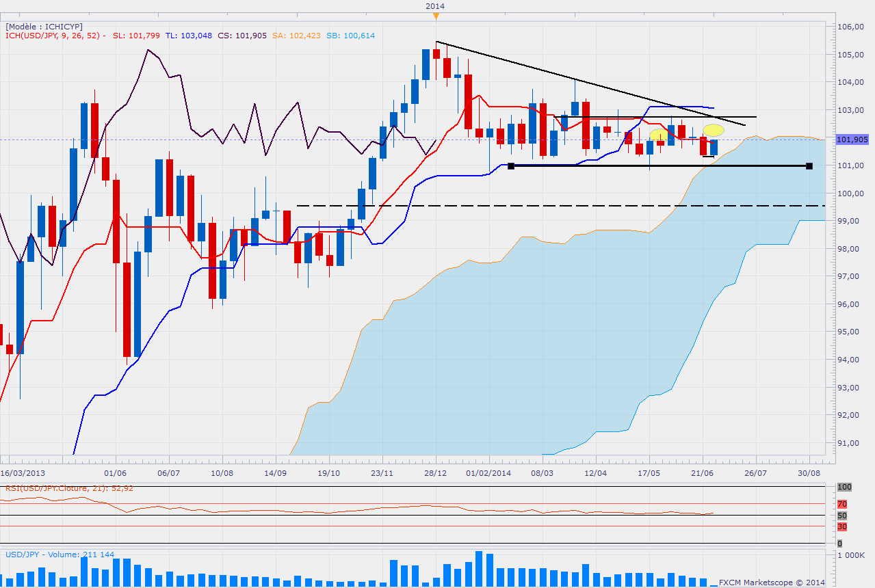This screenshot has height=588, width=875.
Task: Click the SA: 102,423 value
Action: click(x=298, y=36)
